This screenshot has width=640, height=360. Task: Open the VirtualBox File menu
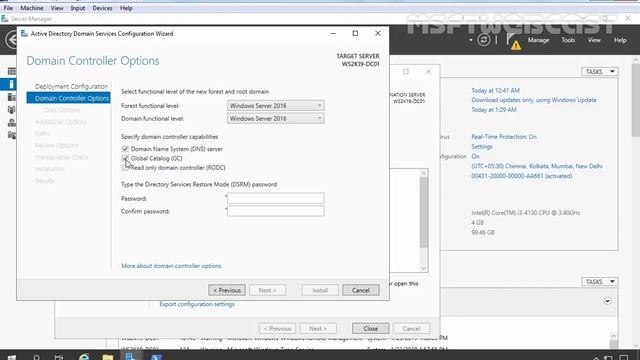pyautogui.click(x=8, y=8)
